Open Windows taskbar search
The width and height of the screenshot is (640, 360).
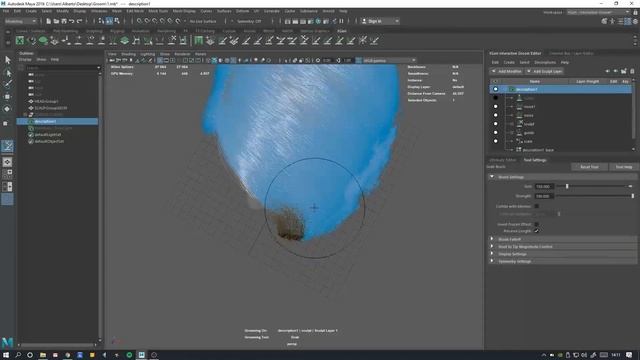click(18, 355)
